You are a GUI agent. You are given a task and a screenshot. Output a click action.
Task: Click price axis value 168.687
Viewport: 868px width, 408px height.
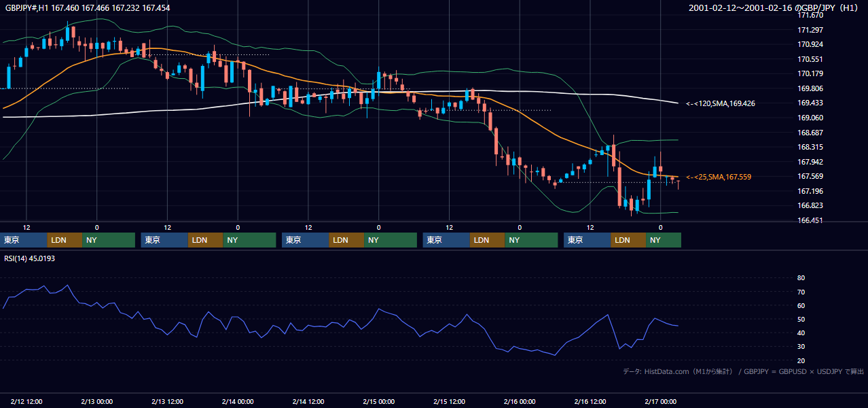tap(810, 133)
